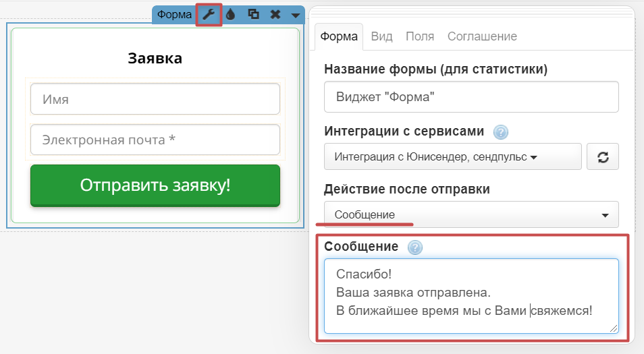Select the Форма tab
The width and height of the screenshot is (644, 354).
pos(339,36)
